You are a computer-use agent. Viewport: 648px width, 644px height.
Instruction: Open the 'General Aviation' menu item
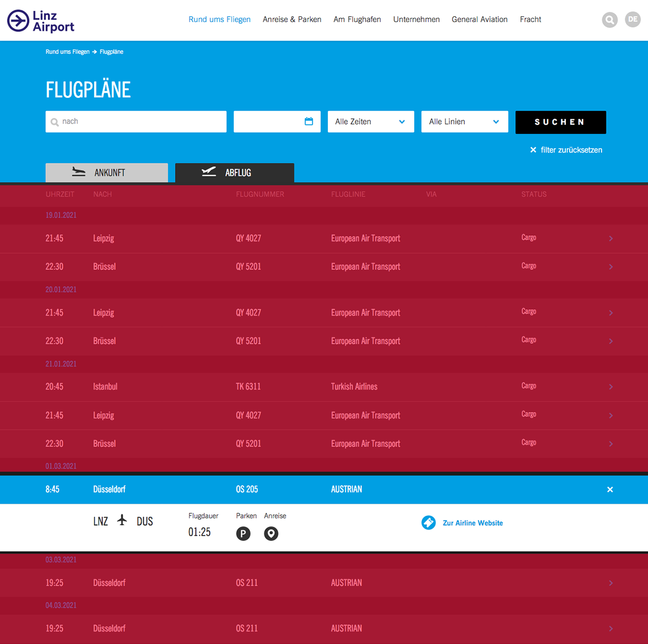pyautogui.click(x=480, y=19)
